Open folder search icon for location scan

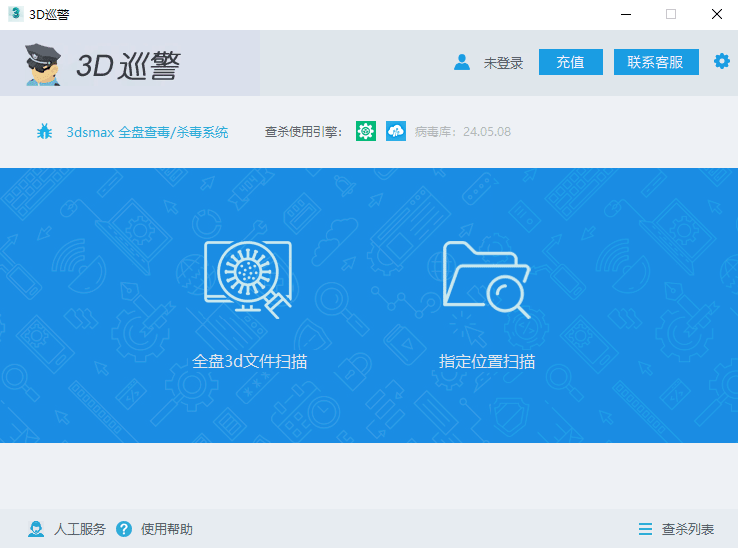coord(487,279)
